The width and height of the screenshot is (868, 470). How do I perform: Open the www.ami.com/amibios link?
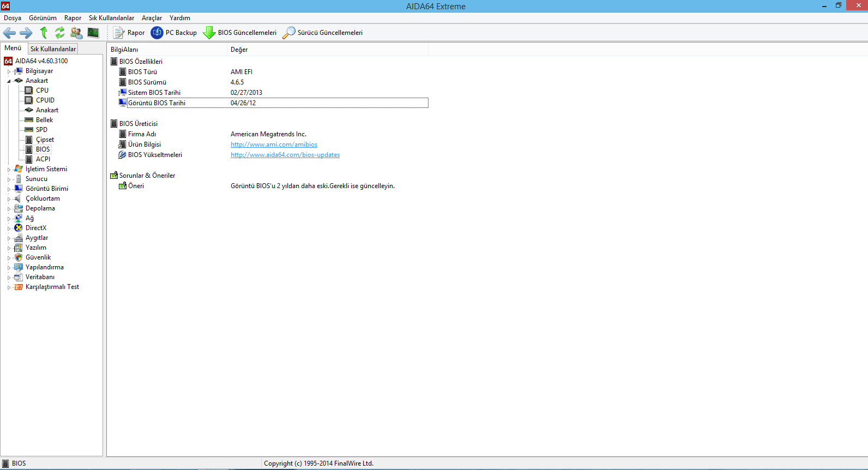[x=274, y=144]
